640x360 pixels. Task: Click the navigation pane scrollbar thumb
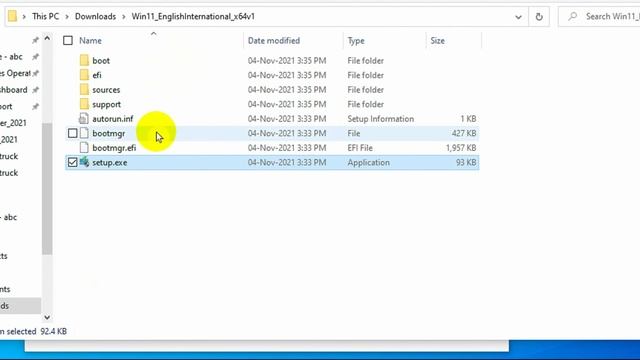(x=47, y=189)
